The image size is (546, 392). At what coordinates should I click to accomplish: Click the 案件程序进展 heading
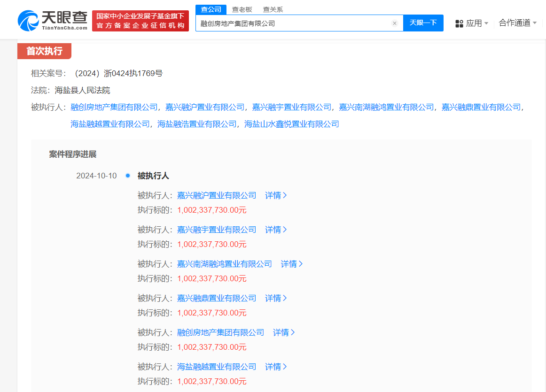73,154
